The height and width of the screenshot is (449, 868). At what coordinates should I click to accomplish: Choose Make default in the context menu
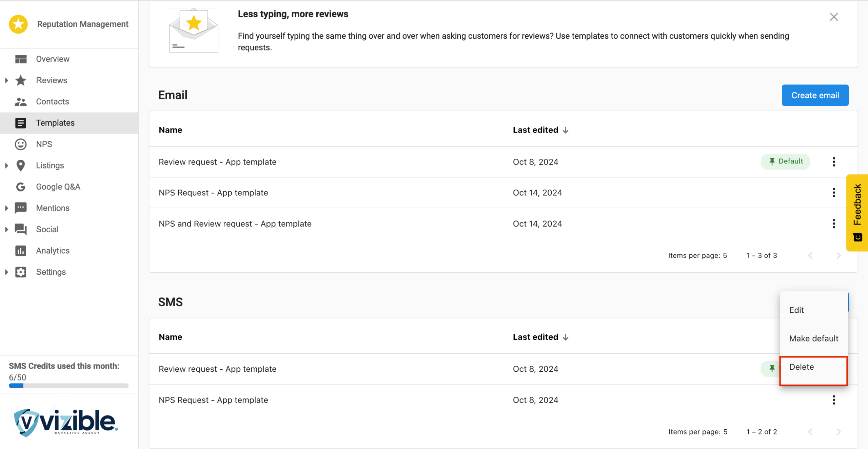pyautogui.click(x=813, y=338)
